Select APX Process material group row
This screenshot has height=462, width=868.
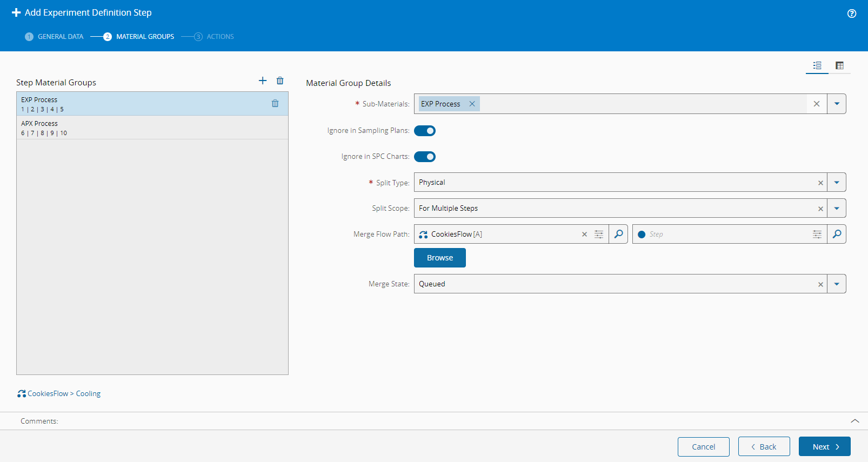[152, 128]
